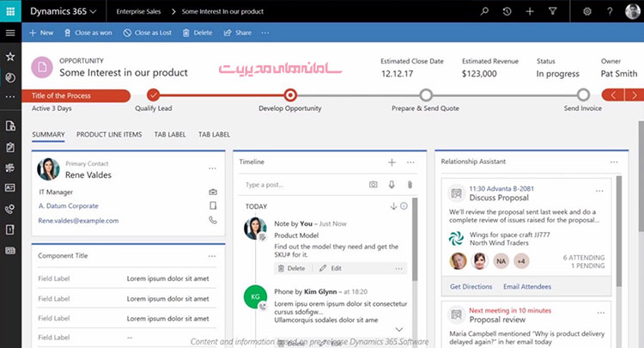Click Close as Lost

[148, 33]
